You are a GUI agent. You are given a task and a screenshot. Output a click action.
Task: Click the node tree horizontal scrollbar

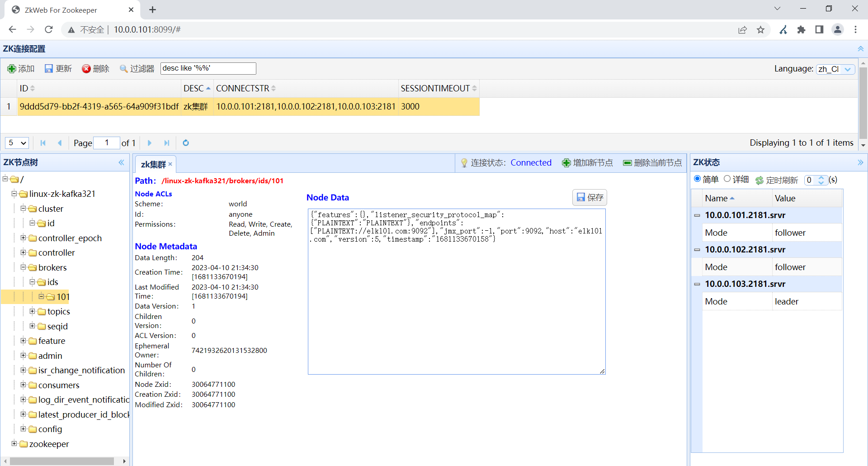62,461
